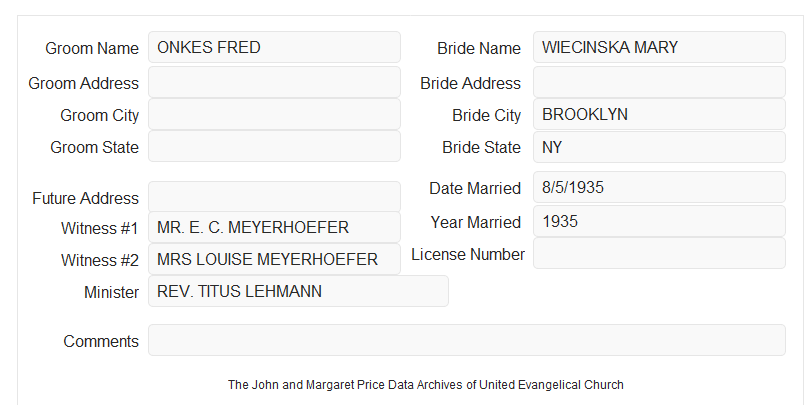Screen dimensions: 805x405
Task: Click the Minister field REV. TITUS LEHMANN
Action: point(298,291)
